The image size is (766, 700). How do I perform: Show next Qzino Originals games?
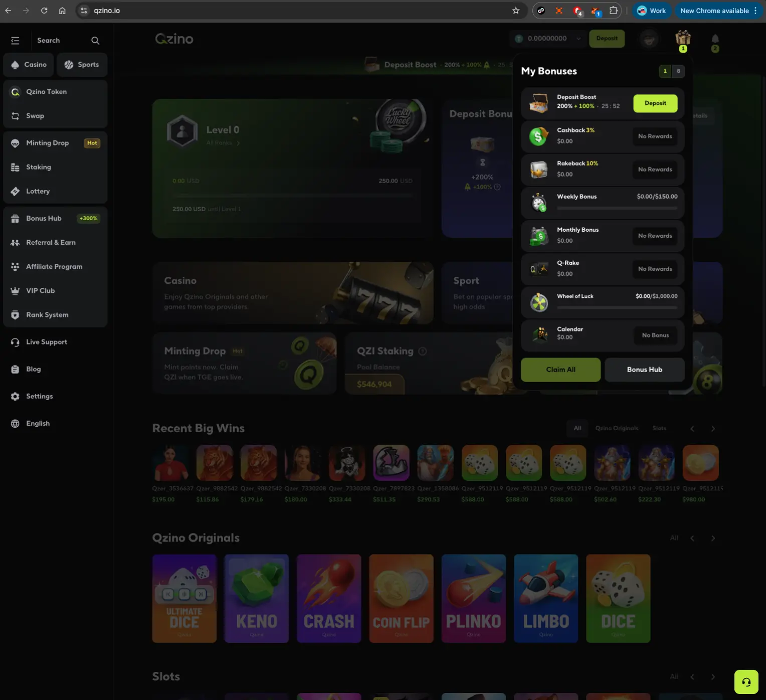[713, 538]
